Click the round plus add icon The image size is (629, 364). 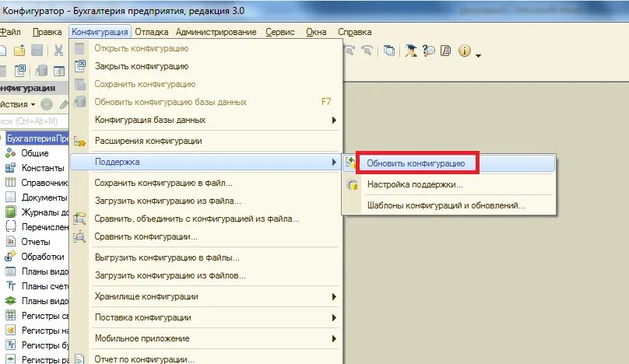(x=47, y=105)
